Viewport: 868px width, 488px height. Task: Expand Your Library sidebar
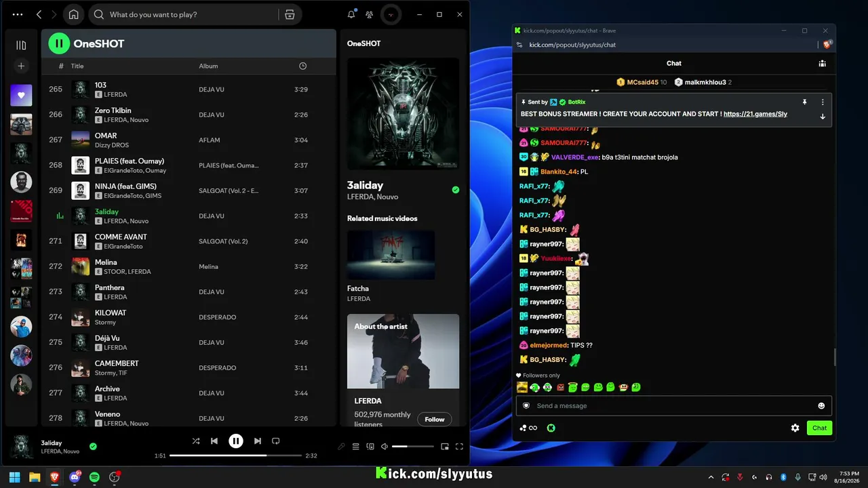21,45
